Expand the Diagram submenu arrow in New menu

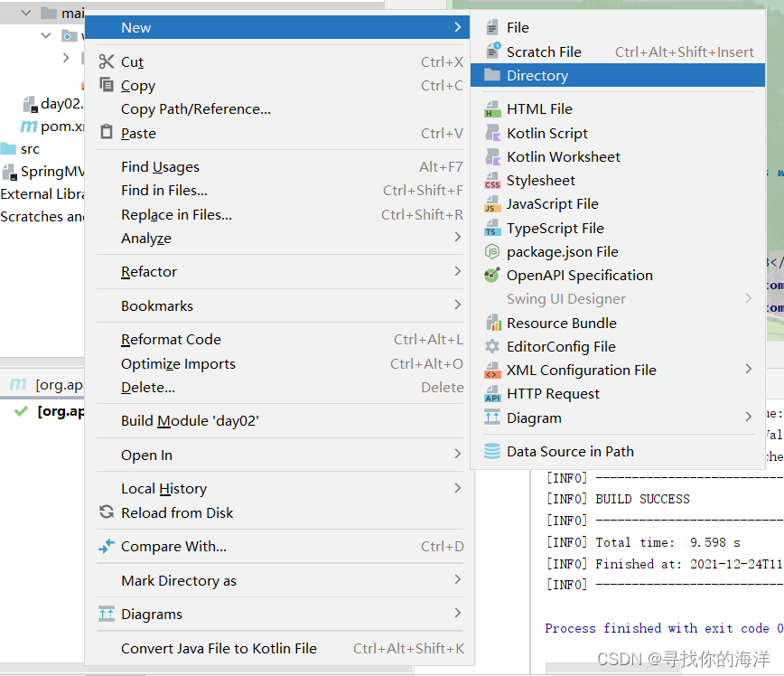point(749,417)
